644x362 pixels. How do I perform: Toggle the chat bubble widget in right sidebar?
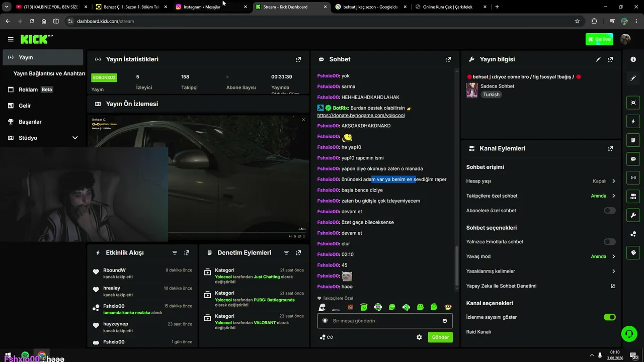[x=633, y=159]
